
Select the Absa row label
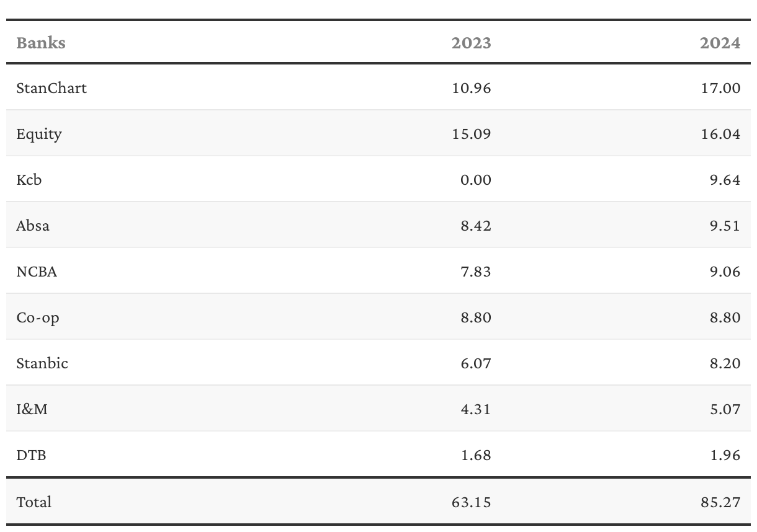33,226
